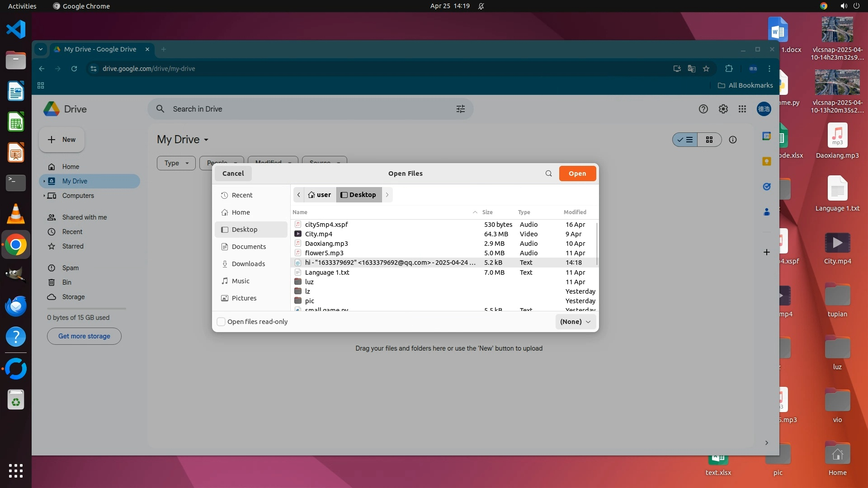
Task: Bookmark page with star icon
Action: pyautogui.click(x=706, y=69)
